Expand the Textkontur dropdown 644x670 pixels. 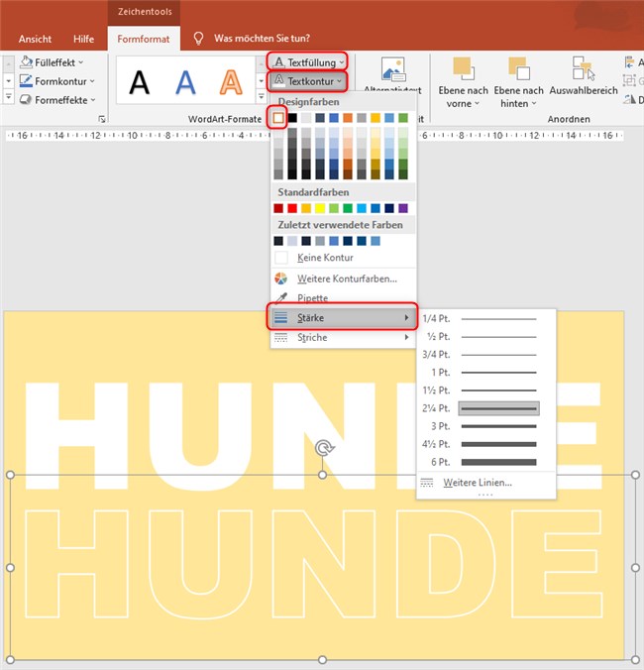[x=306, y=80]
